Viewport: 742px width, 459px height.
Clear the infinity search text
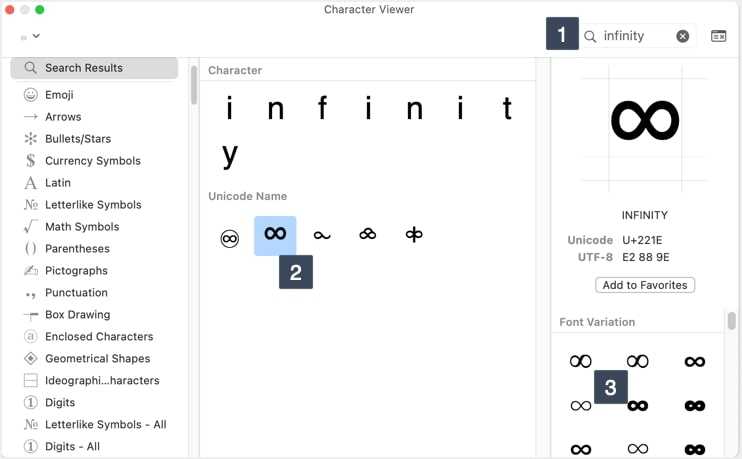click(x=682, y=36)
